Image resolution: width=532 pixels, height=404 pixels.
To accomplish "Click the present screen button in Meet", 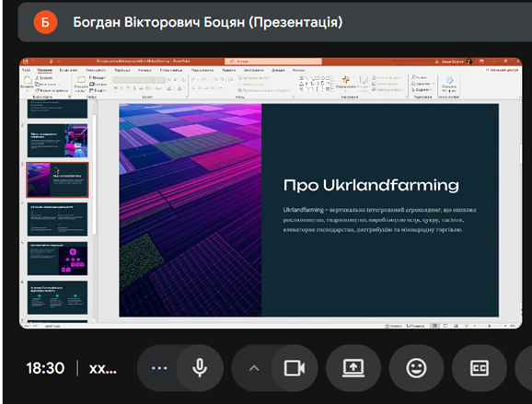I will [x=353, y=368].
